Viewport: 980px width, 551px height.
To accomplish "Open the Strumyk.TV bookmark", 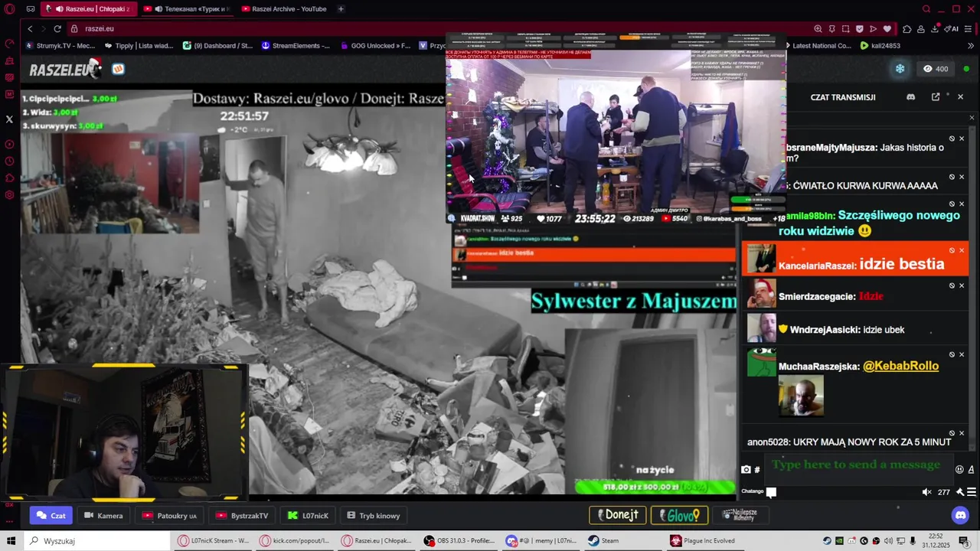I will click(60, 46).
